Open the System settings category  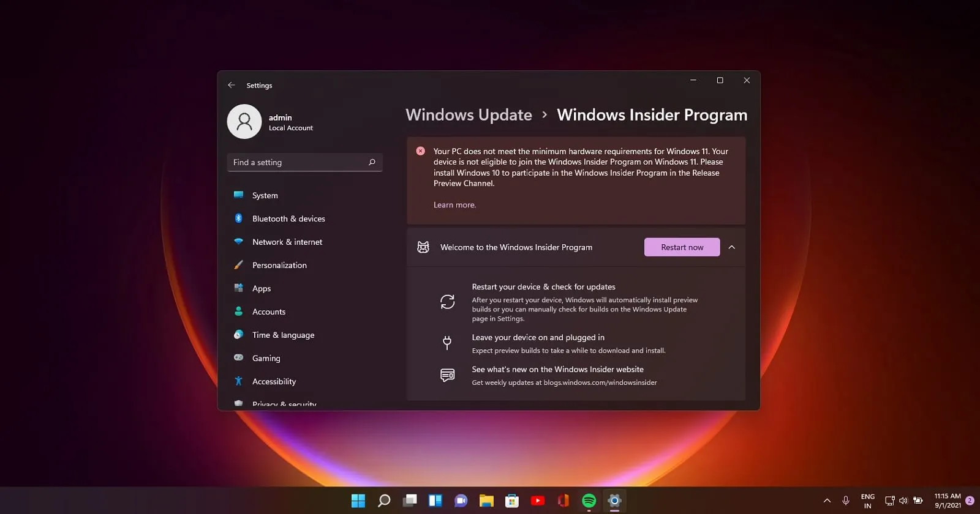pyautogui.click(x=265, y=195)
